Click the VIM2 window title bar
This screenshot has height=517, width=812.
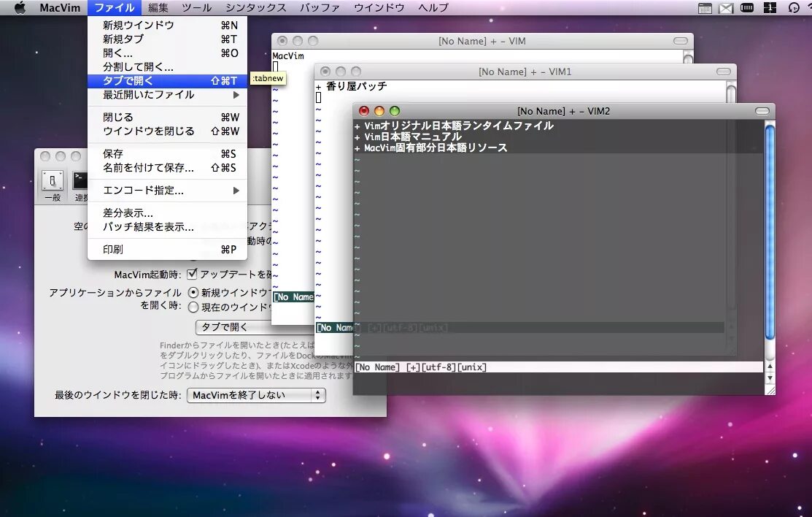(563, 111)
